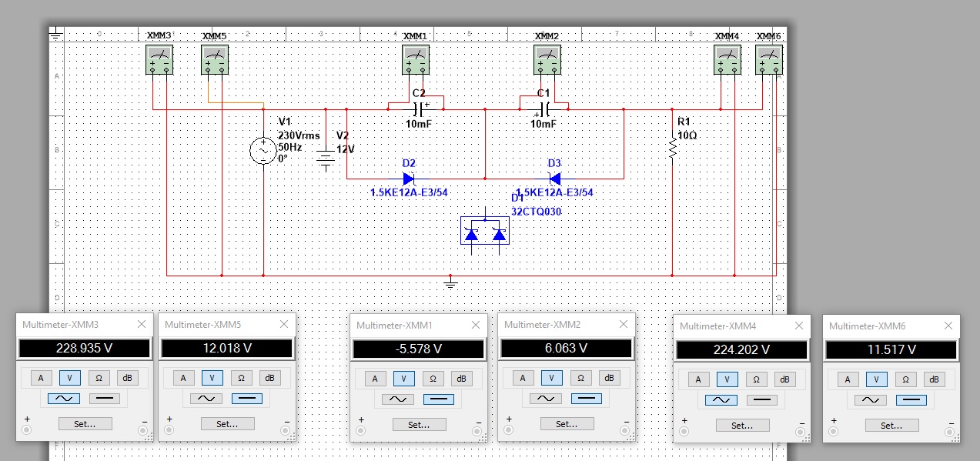Open Set... settings in Multimeter-XMM5
Image resolution: width=980 pixels, height=461 pixels.
pyautogui.click(x=227, y=423)
